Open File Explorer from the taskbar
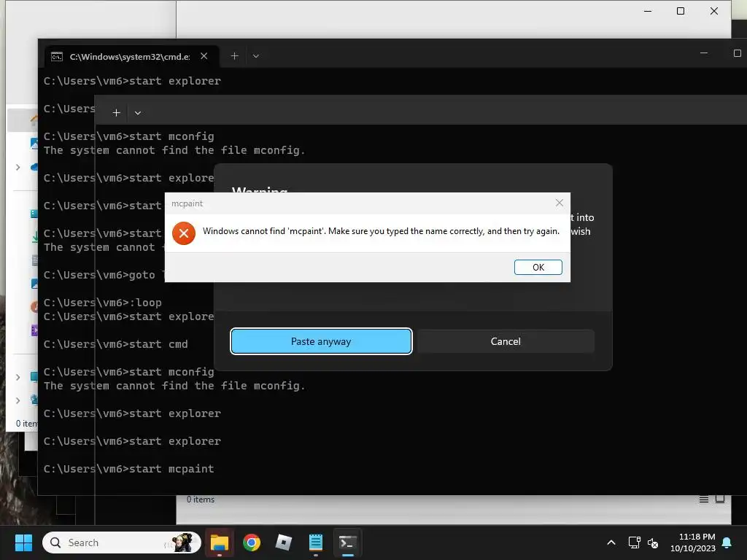Image resolution: width=747 pixels, height=560 pixels. [220, 542]
